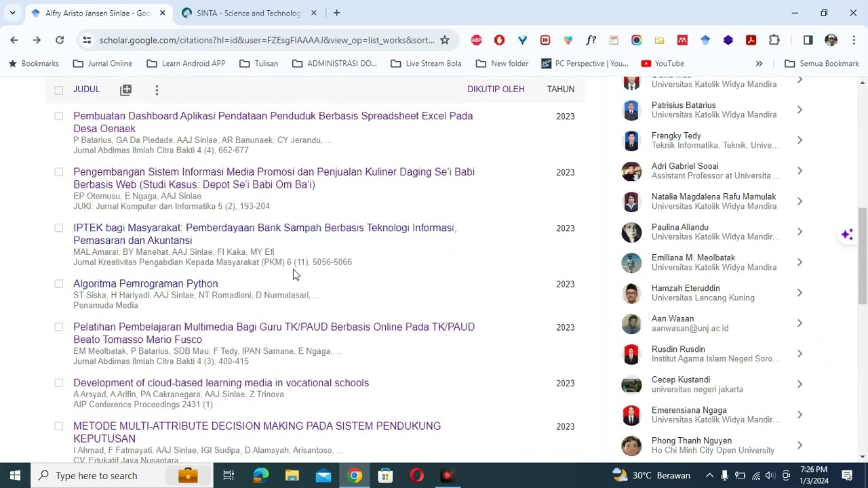Open File Explorer from the taskbar
The width and height of the screenshot is (868, 488).
point(292,475)
